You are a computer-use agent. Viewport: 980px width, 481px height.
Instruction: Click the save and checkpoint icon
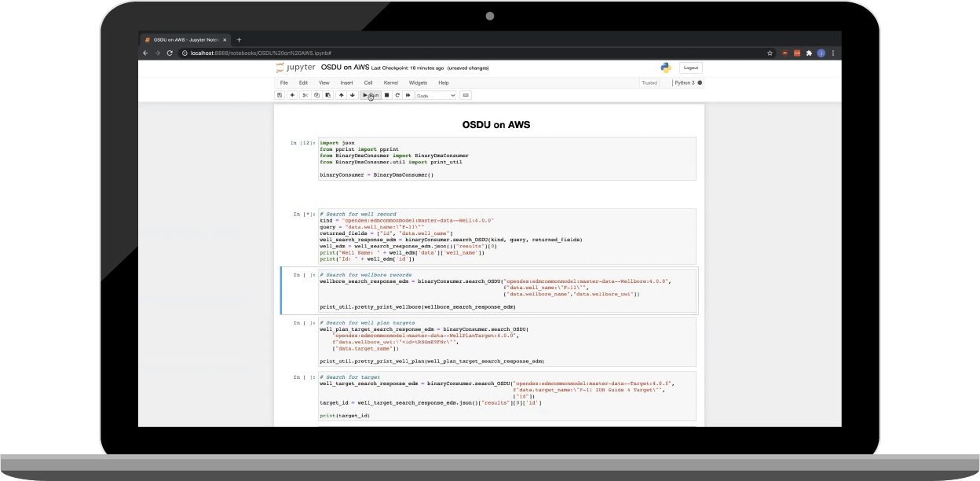coord(280,95)
